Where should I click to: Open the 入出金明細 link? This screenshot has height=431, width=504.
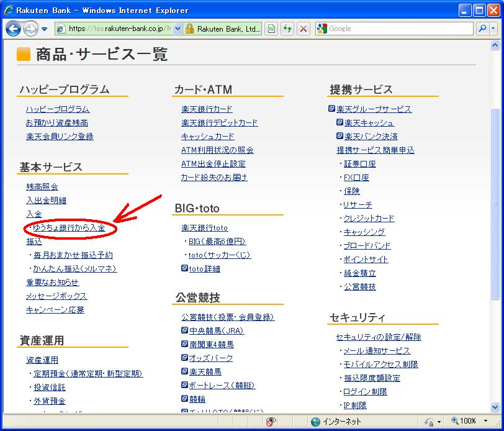[x=47, y=201]
